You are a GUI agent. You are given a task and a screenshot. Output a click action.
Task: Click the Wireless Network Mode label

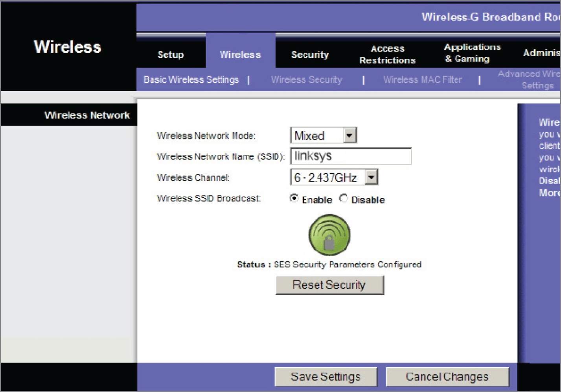(x=206, y=136)
